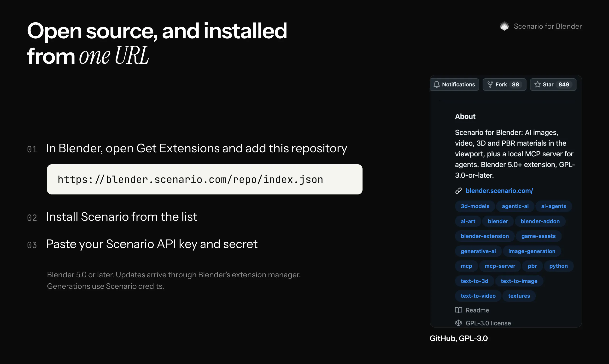Select the blender-extension topic tag
The height and width of the screenshot is (364, 609).
click(x=485, y=236)
